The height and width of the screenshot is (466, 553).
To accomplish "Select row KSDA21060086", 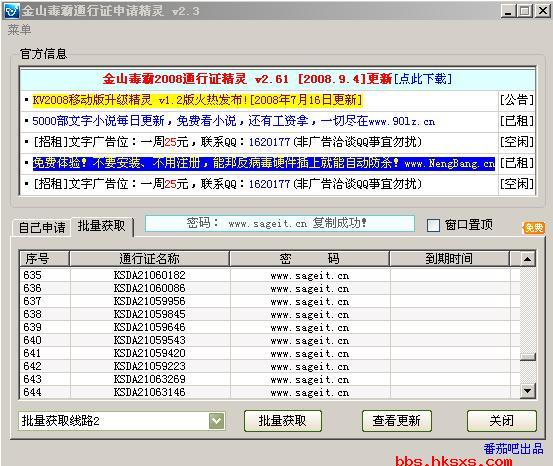I will [x=270, y=288].
